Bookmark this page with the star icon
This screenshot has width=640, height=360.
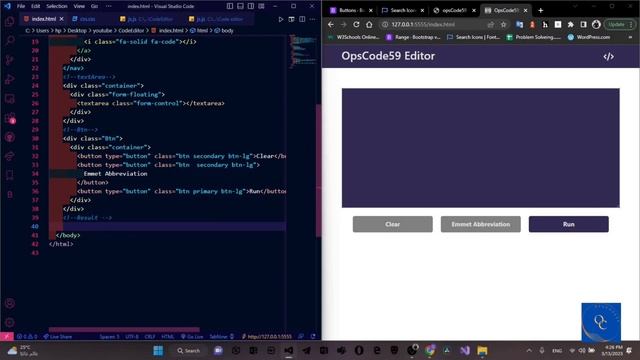click(x=503, y=24)
